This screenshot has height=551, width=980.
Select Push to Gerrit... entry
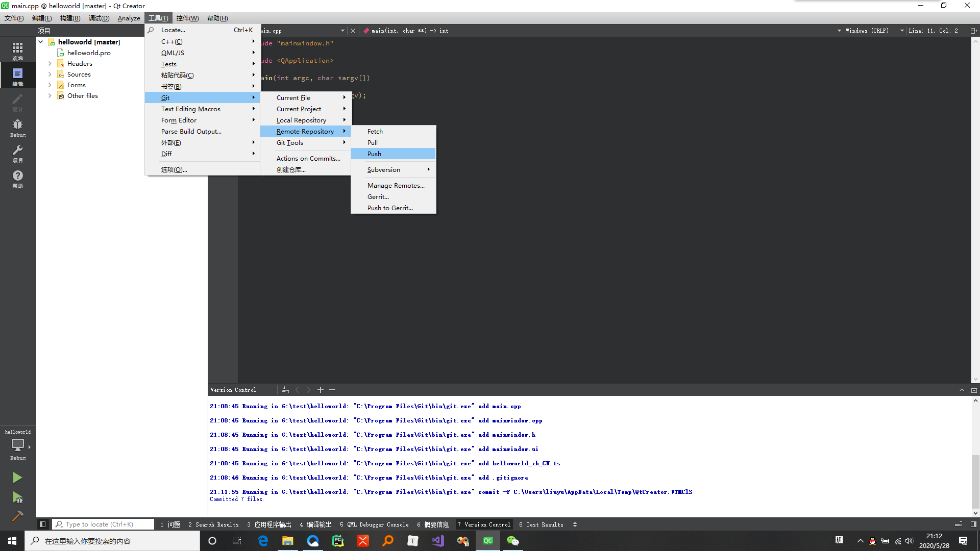pyautogui.click(x=393, y=208)
